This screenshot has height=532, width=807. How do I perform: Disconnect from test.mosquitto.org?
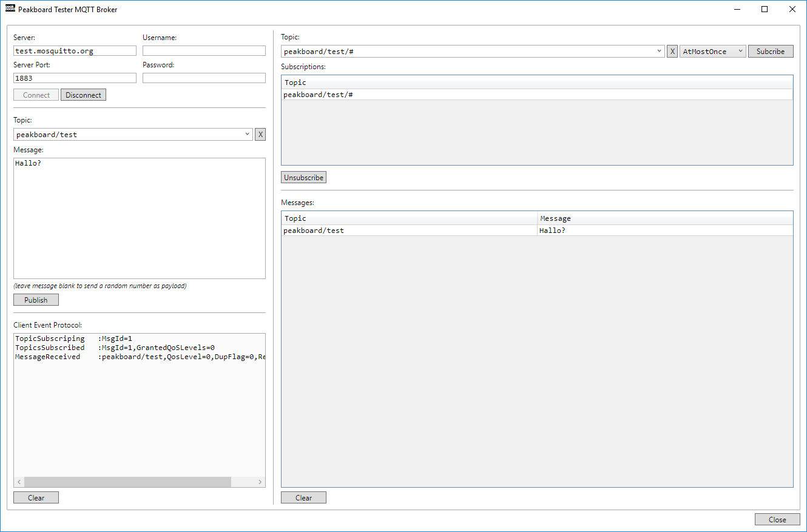click(x=83, y=95)
